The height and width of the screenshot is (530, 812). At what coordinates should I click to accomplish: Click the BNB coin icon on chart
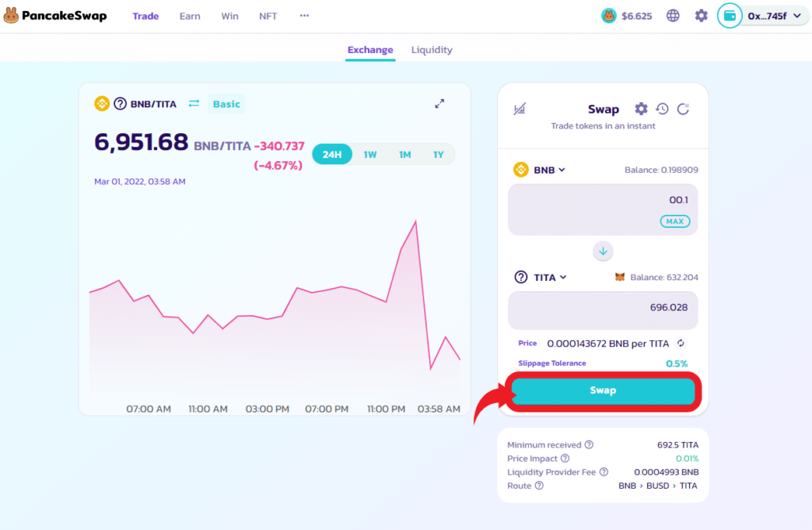102,104
